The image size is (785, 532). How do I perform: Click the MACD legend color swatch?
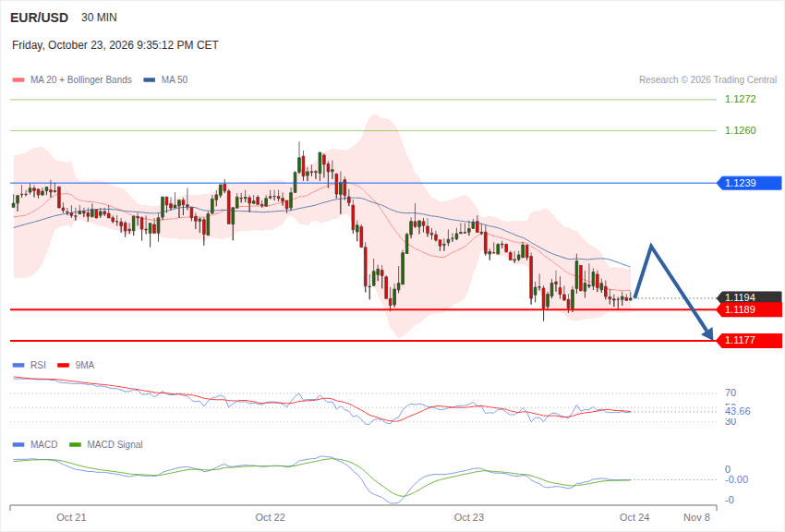tap(18, 445)
